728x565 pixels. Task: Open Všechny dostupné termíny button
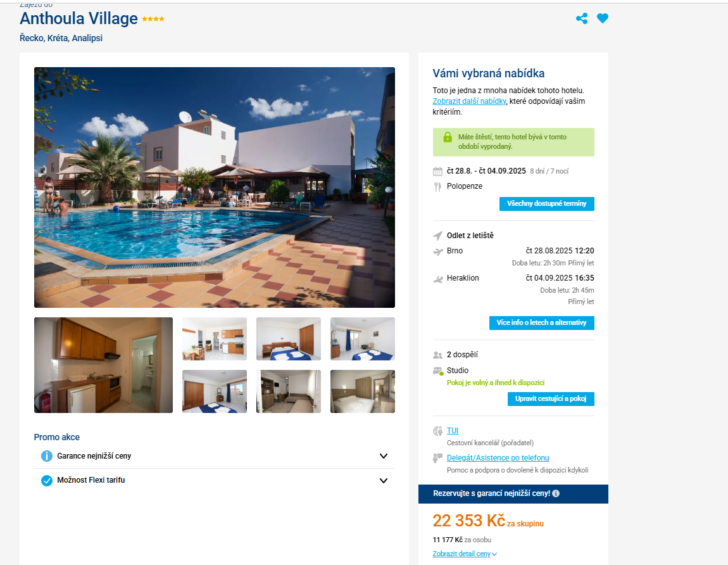[547, 204]
